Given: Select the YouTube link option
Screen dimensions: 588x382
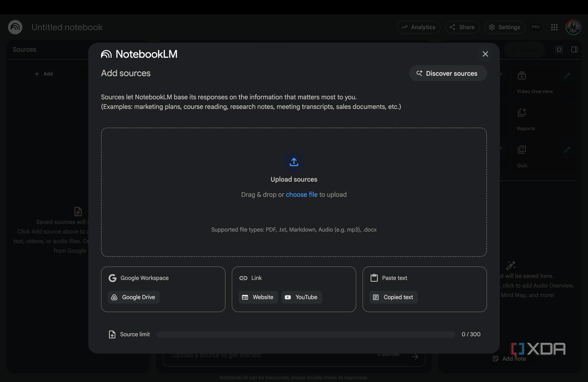Looking at the screenshot, I should (301, 297).
